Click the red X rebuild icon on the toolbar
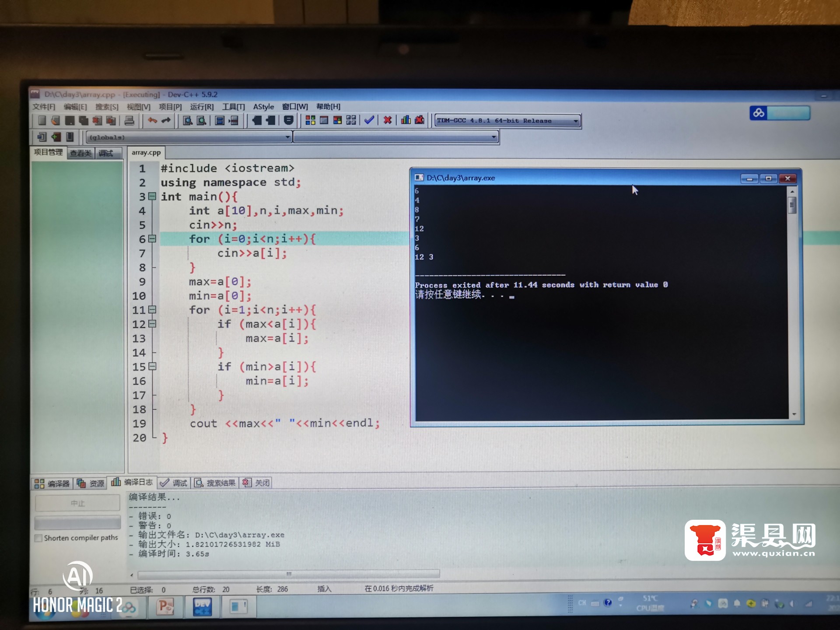840x630 pixels. [388, 120]
